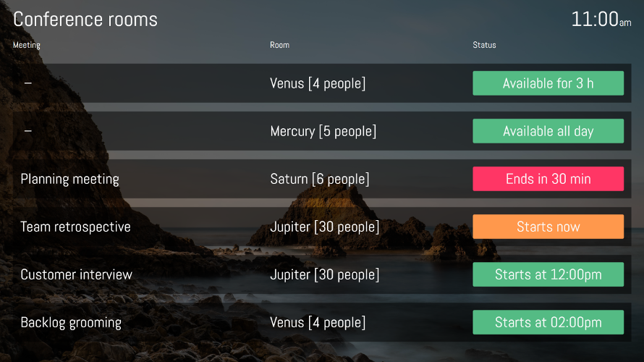Click Venus room in first row

tap(318, 83)
